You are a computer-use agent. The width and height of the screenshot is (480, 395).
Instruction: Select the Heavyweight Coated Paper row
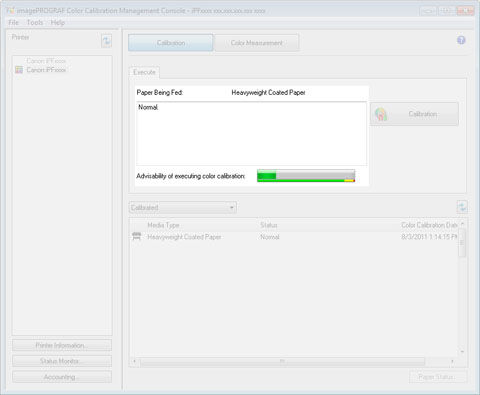click(x=294, y=237)
